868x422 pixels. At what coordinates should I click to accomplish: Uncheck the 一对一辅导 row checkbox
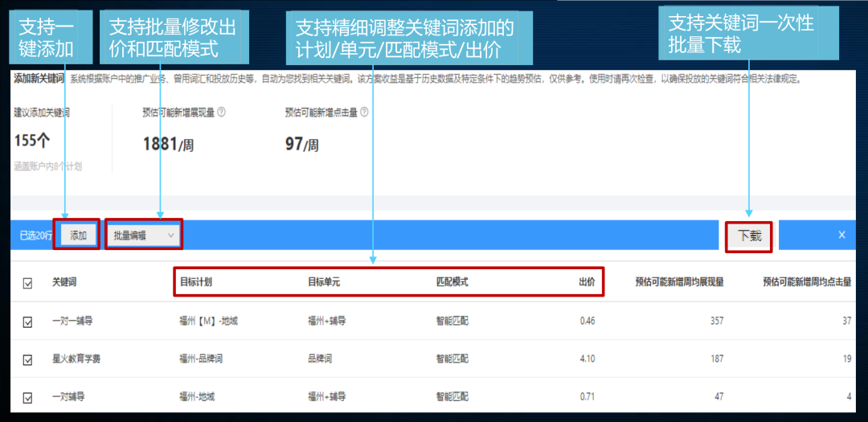pyautogui.click(x=27, y=322)
